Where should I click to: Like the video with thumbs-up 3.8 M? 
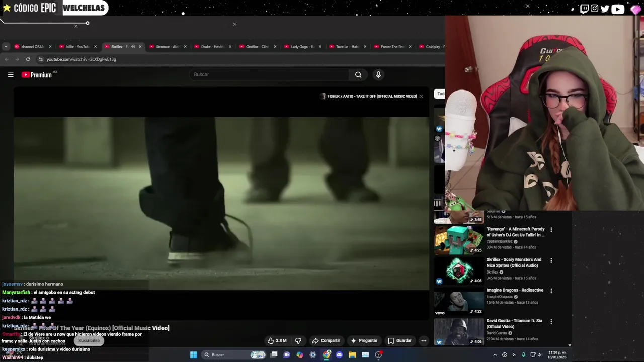(x=277, y=341)
